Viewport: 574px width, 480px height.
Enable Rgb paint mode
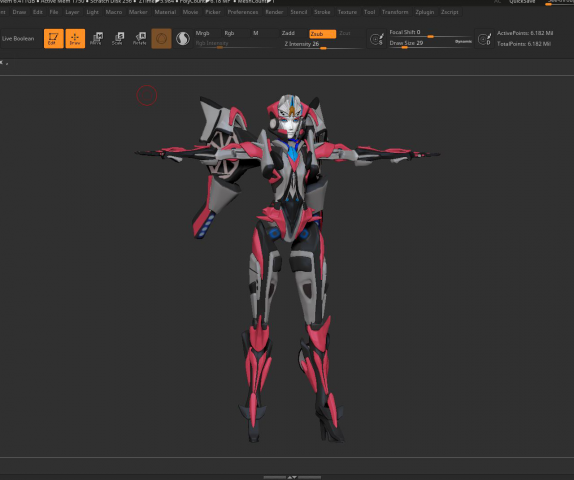click(x=229, y=33)
